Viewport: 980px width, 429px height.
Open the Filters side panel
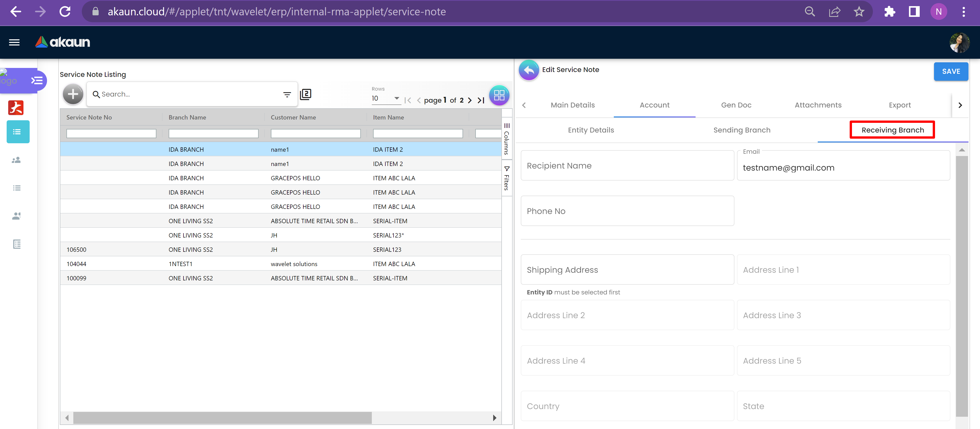click(x=506, y=178)
